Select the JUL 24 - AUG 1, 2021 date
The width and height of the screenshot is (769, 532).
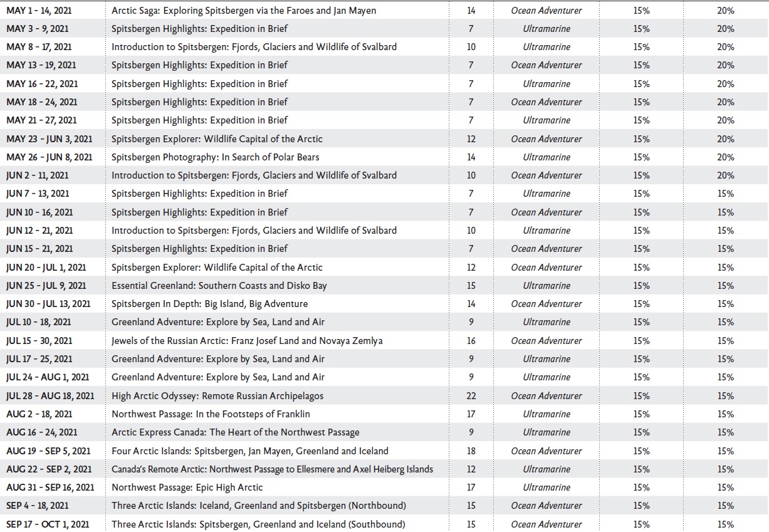[x=48, y=377]
